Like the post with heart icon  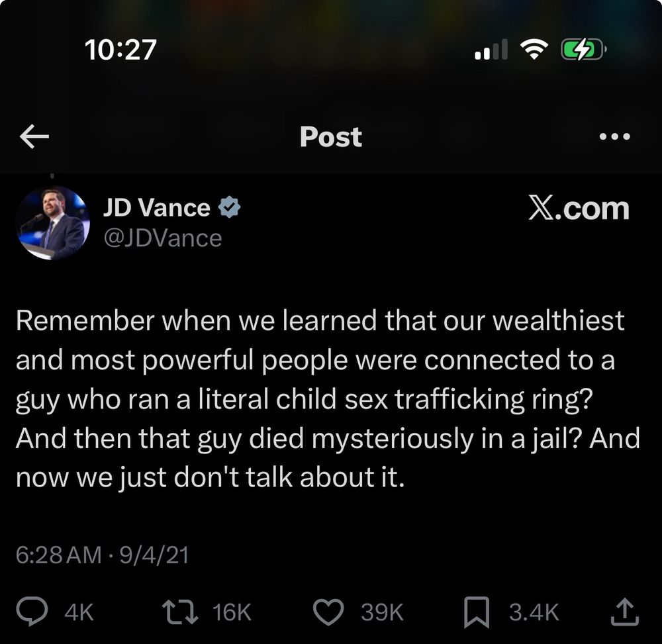(x=328, y=612)
